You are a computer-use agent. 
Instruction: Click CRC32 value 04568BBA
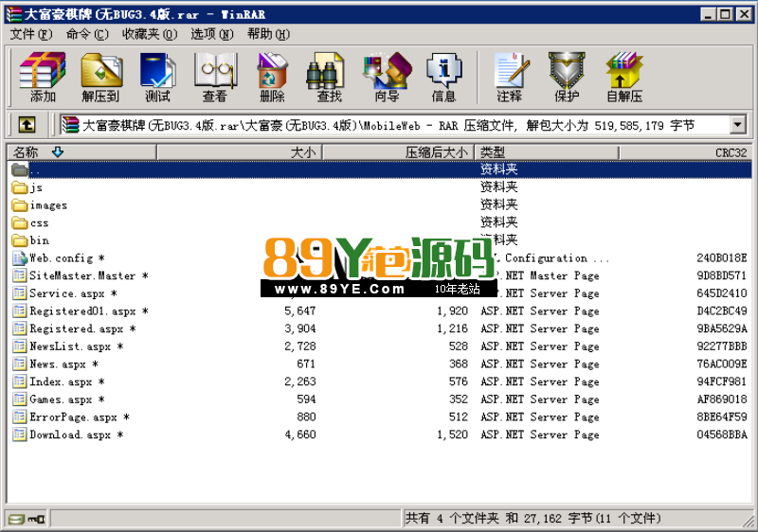pos(722,434)
